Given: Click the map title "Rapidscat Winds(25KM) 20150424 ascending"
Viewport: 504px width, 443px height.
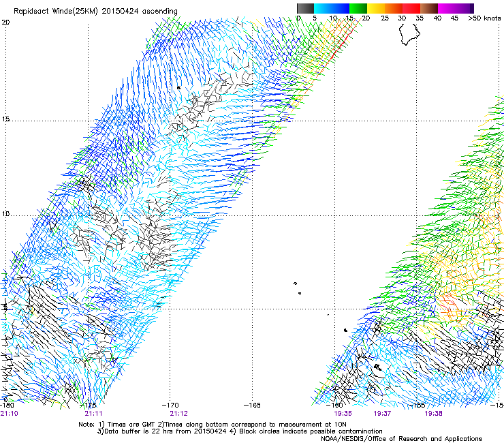Looking at the screenshot, I should click(x=95, y=11).
